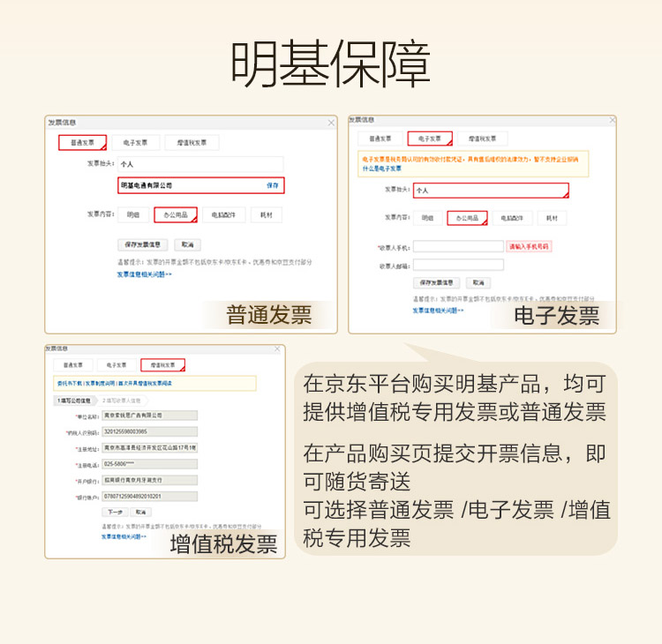The image size is (662, 644).
Task: Select 增值税发票 tab in the top-left dialog
Action: point(192,143)
